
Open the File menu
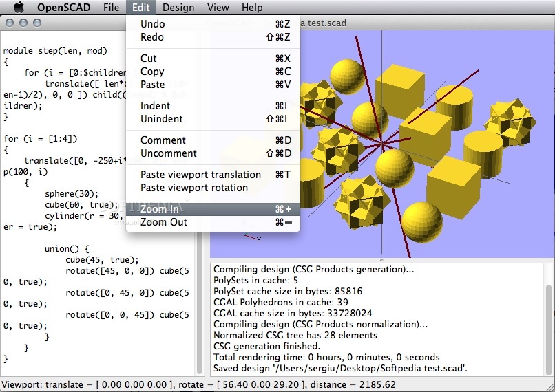coord(111,8)
